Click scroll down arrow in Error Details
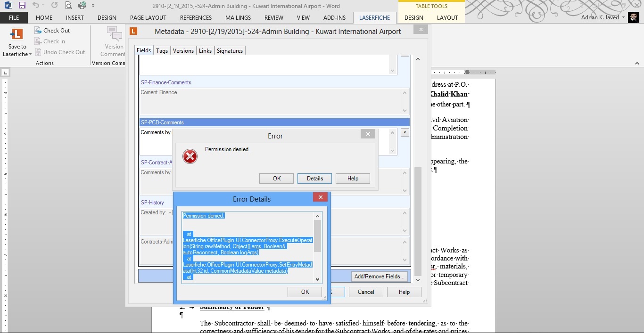644x333 pixels. [x=317, y=279]
